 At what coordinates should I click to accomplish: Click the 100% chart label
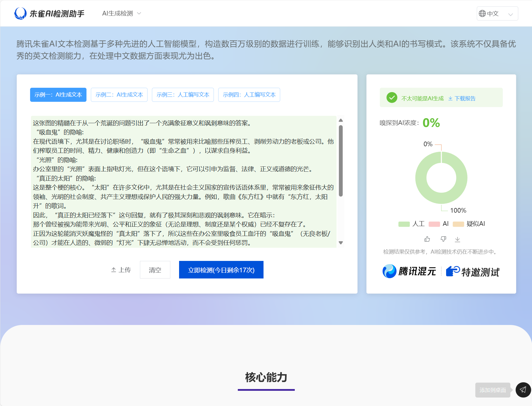(458, 210)
